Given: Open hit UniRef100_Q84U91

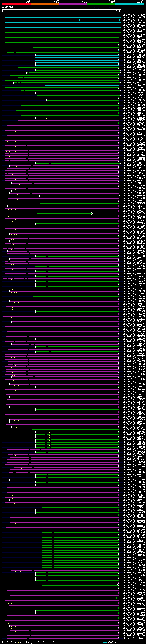Looking at the screenshot, I should pos(133,27).
